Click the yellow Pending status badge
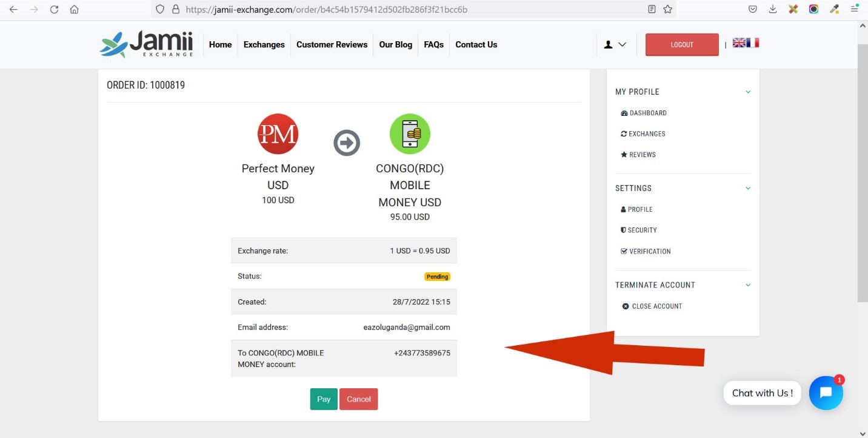868x438 pixels. 437,277
